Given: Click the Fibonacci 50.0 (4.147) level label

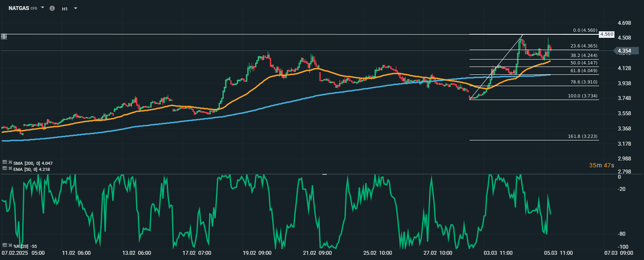Looking at the screenshot, I should pos(584,63).
